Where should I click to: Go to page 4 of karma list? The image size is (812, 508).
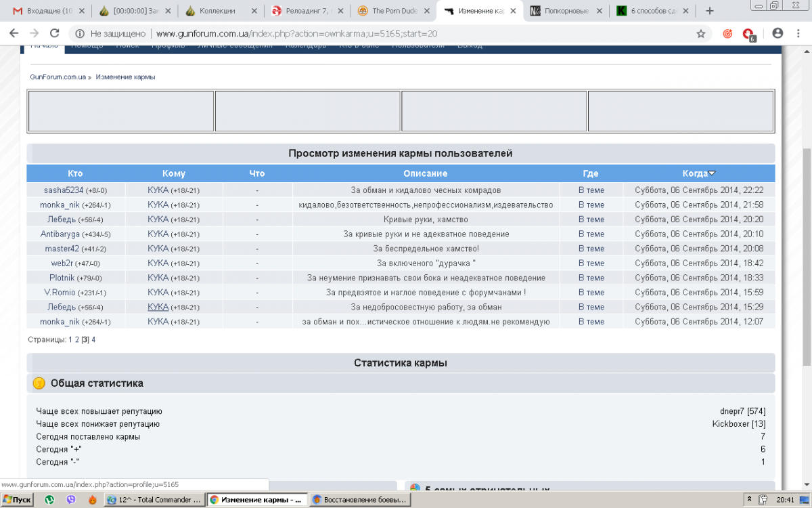coord(93,339)
